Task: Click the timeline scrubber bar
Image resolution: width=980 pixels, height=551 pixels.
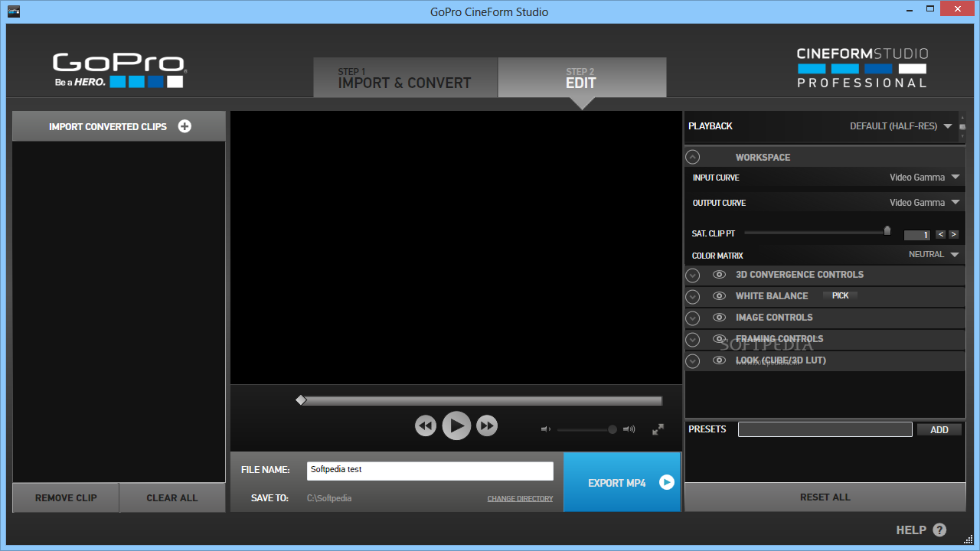Action: (x=482, y=400)
